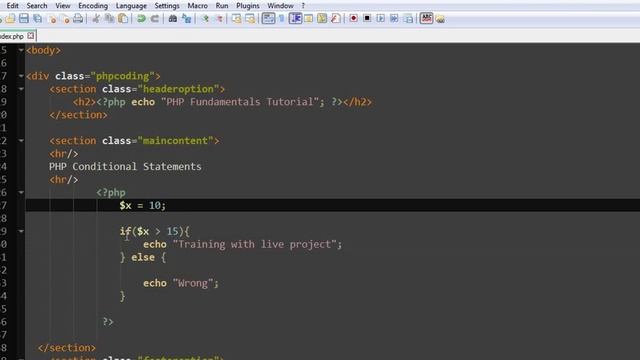Open the Function List toolbar icon
640x360 pixels.
click(x=336, y=18)
